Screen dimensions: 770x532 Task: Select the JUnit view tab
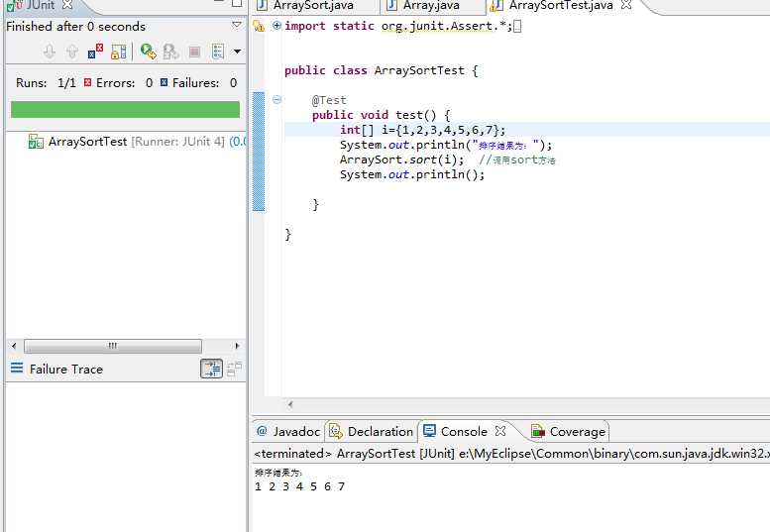pos(39,5)
